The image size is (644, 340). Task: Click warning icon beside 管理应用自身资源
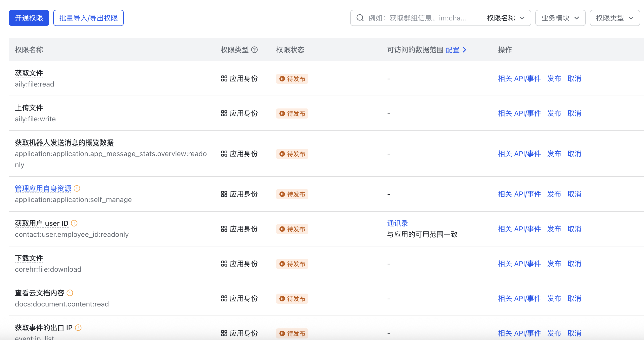77,188
